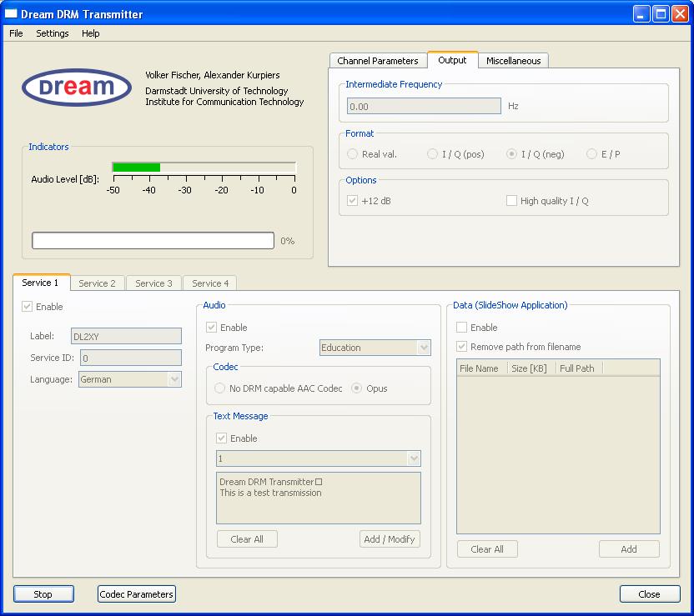Switch to the Miscellaneous tab

tap(514, 61)
